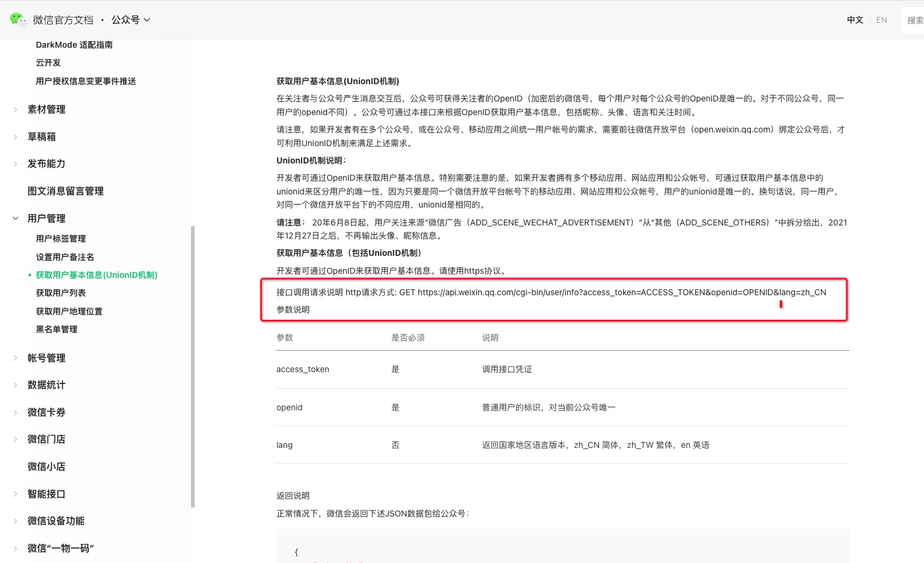Click lang cell in parameter table

[285, 445]
